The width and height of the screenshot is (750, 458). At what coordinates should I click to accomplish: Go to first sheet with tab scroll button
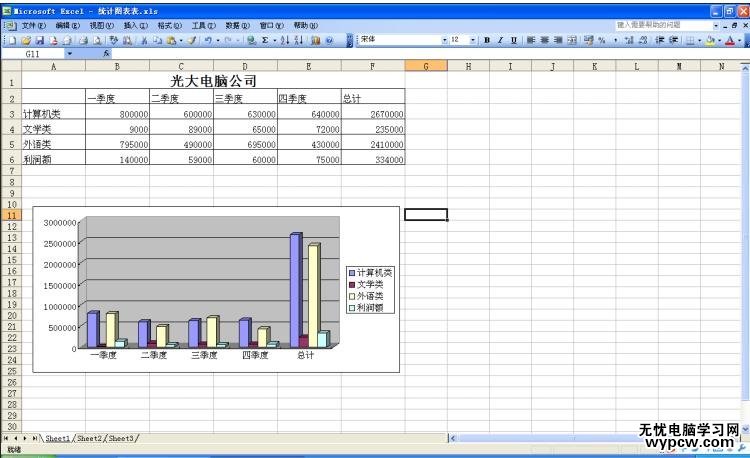pos(6,438)
